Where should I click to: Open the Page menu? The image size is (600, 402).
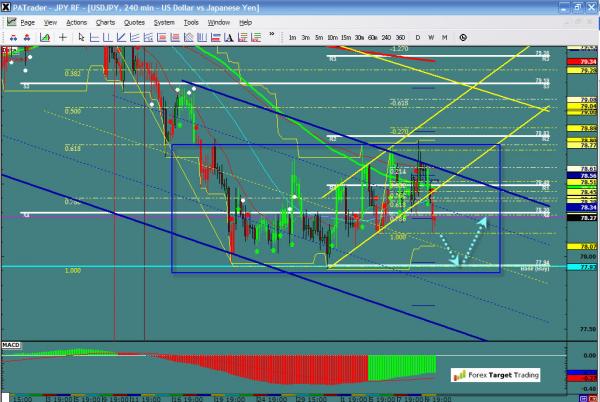28,21
